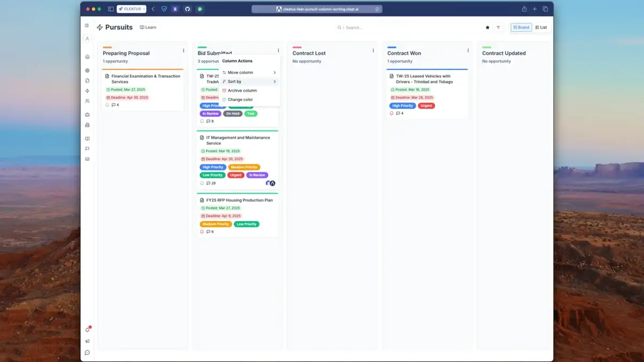The image size is (644, 362).
Task: Click the browser share icon
Action: click(524, 9)
